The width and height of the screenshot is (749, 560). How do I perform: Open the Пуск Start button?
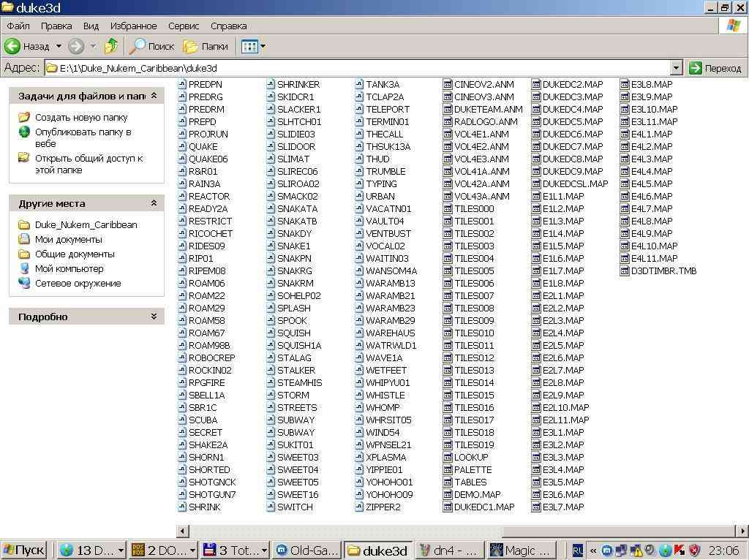pos(24,550)
